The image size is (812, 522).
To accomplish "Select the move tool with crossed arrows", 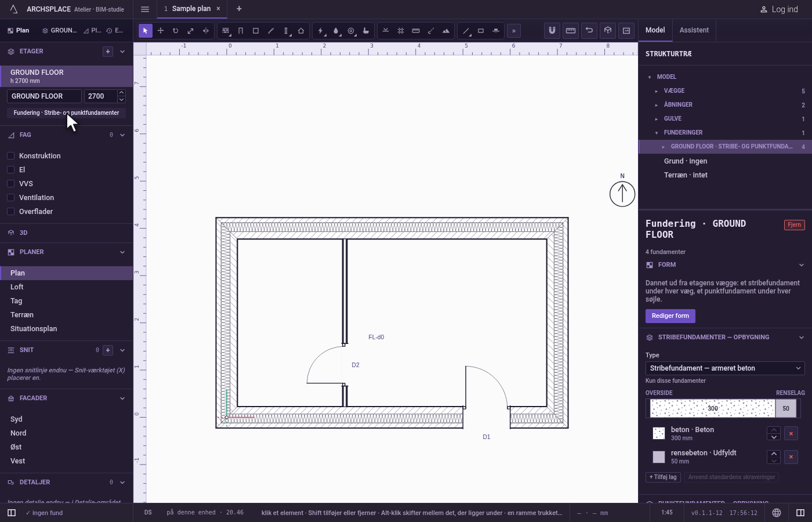I will coord(161,31).
